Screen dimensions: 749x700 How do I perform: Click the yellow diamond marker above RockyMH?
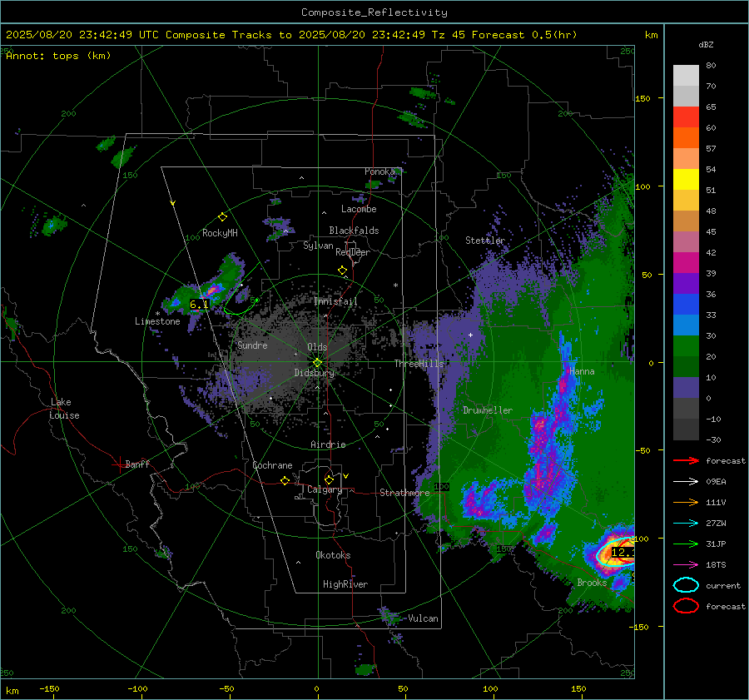click(222, 217)
